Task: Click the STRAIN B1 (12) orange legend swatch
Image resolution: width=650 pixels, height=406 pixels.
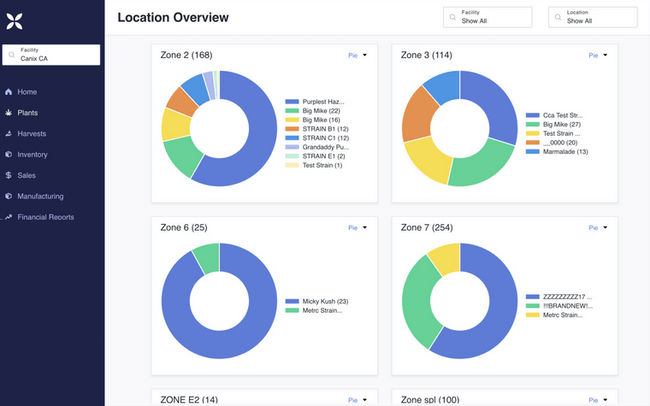Action: pyautogui.click(x=292, y=129)
